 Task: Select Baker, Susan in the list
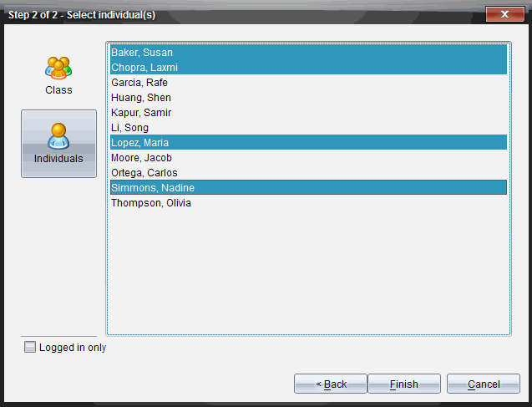point(142,53)
